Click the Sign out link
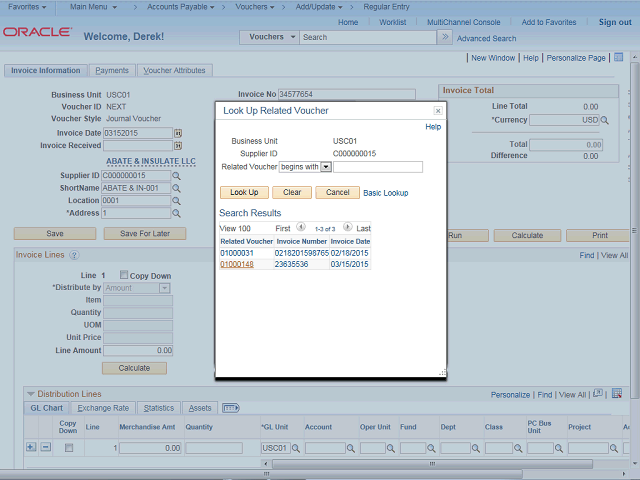640x480 pixels. pyautogui.click(x=615, y=22)
